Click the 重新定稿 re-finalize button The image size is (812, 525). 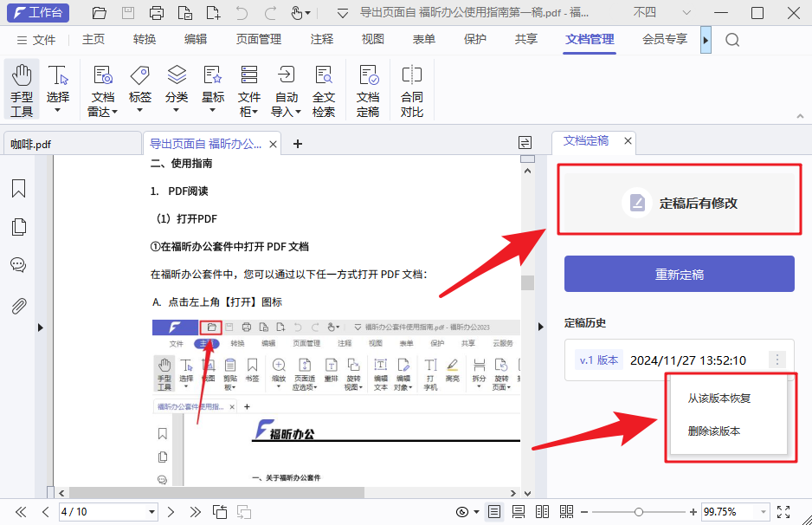point(679,273)
